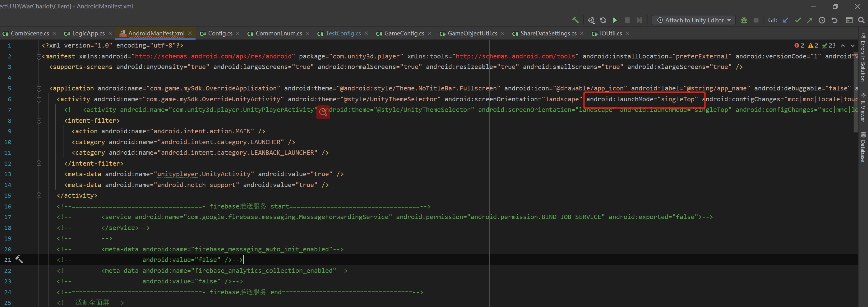Click the green Build hammer icon
Screen dimensions: 868x307
tap(575, 20)
